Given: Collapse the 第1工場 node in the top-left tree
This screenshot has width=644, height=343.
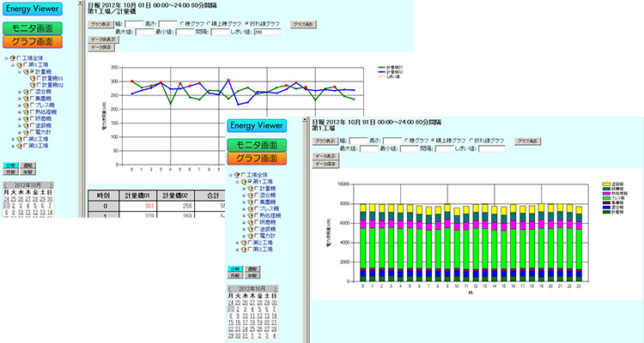Looking at the screenshot, I should point(12,64).
